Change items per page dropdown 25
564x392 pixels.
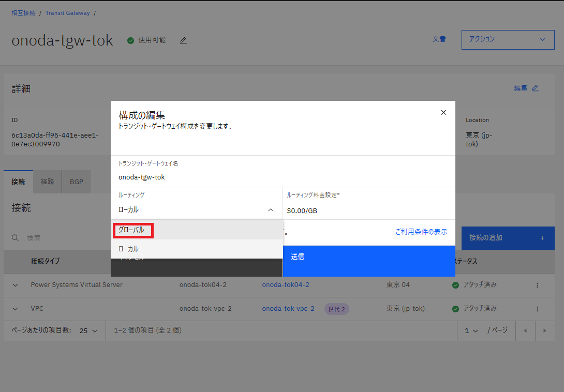pos(88,330)
